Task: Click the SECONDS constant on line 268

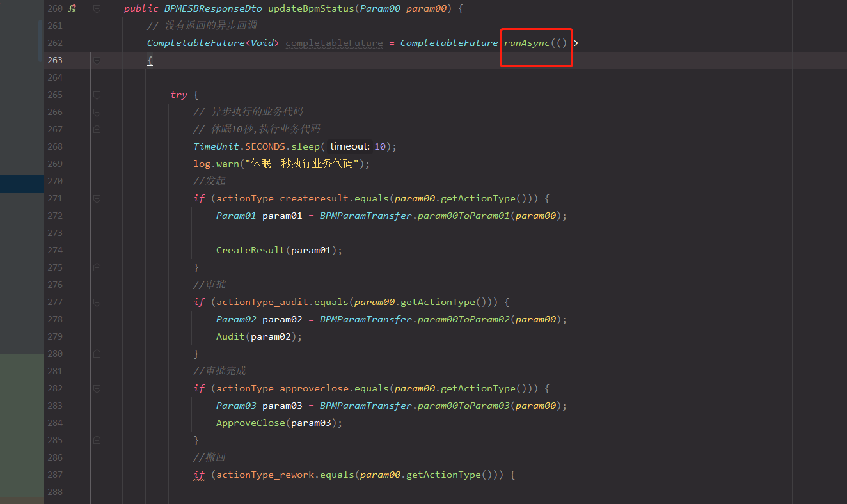Action: pos(265,146)
